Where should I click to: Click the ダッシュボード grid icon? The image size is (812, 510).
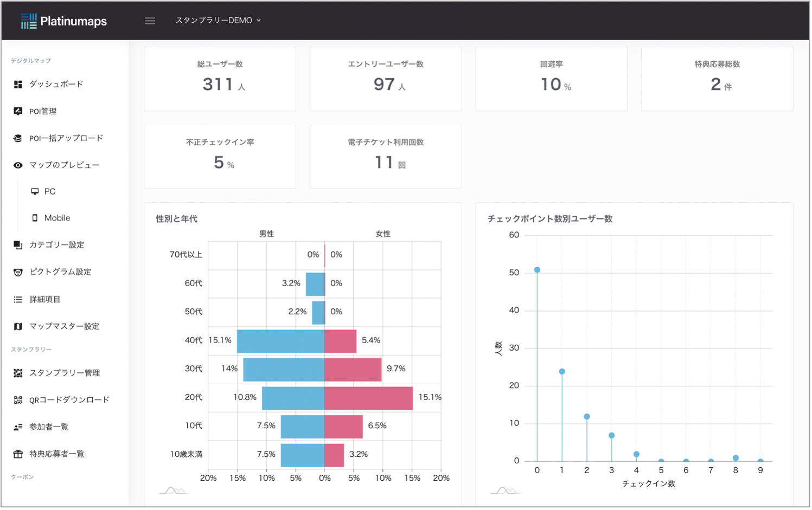pos(18,85)
